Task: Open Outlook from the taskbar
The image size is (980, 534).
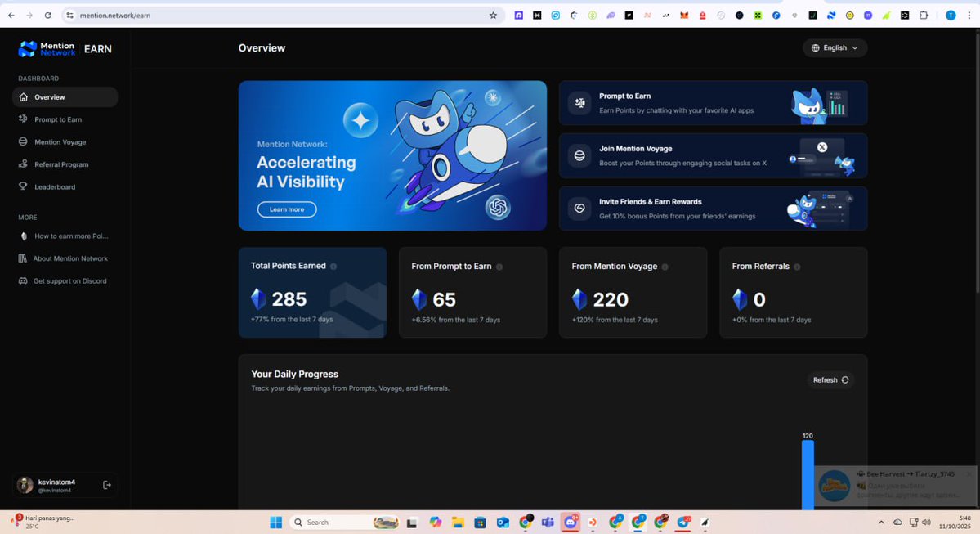Action: [503, 523]
